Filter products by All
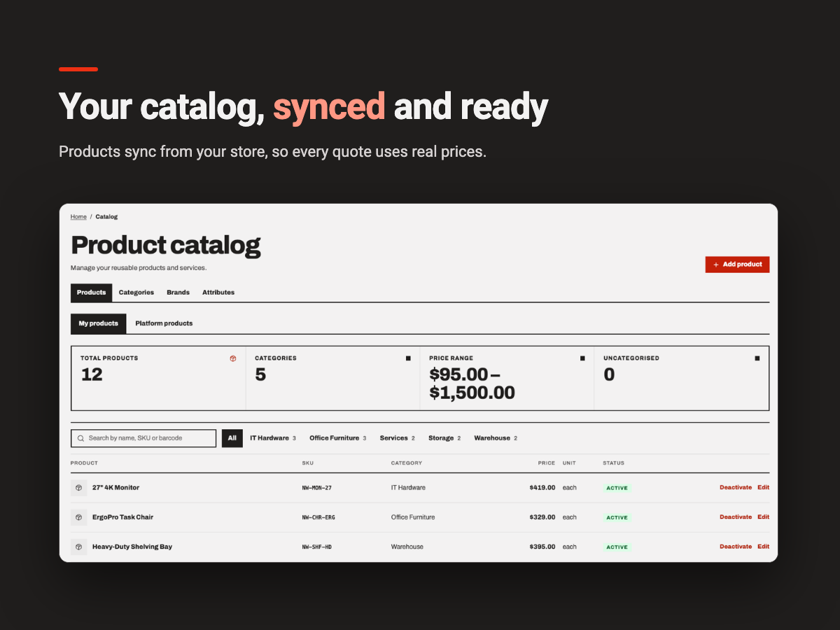The image size is (840, 630). tap(232, 438)
